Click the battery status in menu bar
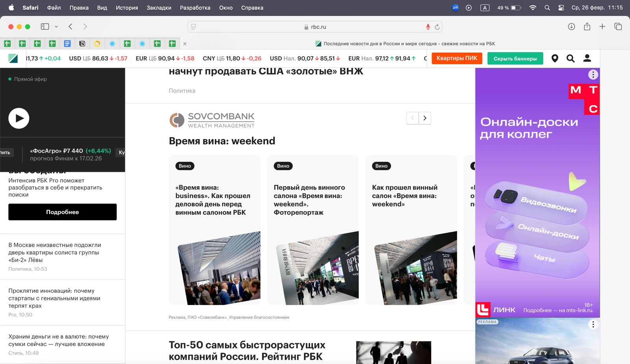This screenshot has width=630, height=364. pyautogui.click(x=509, y=7)
